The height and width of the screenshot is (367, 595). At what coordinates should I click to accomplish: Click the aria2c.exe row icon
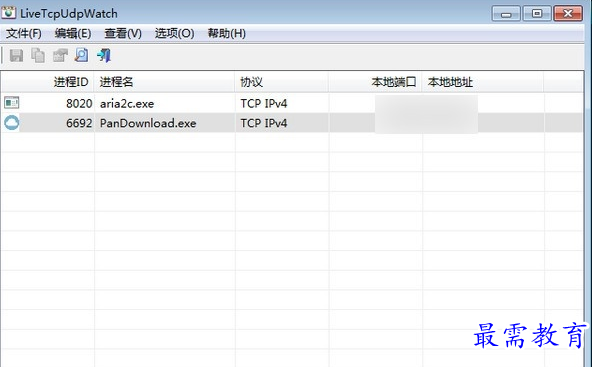coord(11,103)
